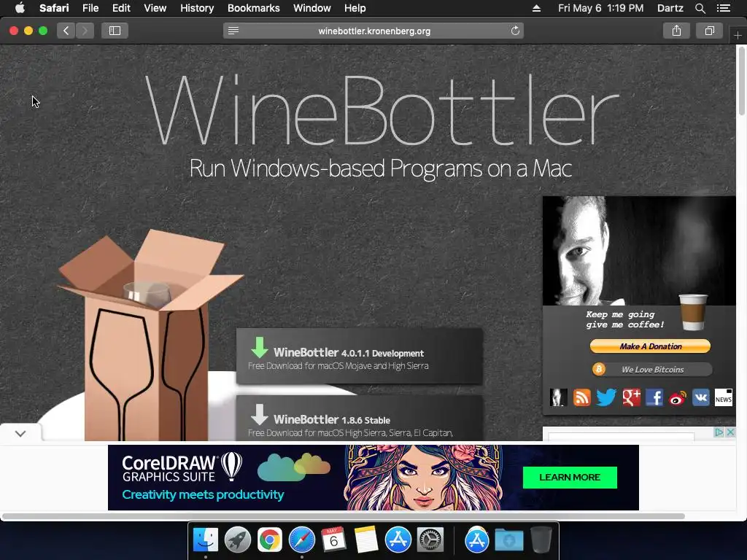Open Spotlight search in the menu bar
This screenshot has height=560, width=747.
pyautogui.click(x=700, y=8)
